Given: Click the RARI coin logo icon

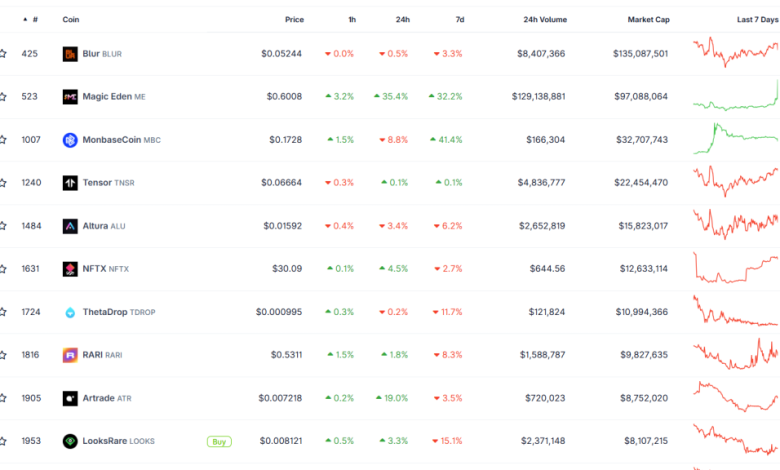Looking at the screenshot, I should (x=70, y=355).
